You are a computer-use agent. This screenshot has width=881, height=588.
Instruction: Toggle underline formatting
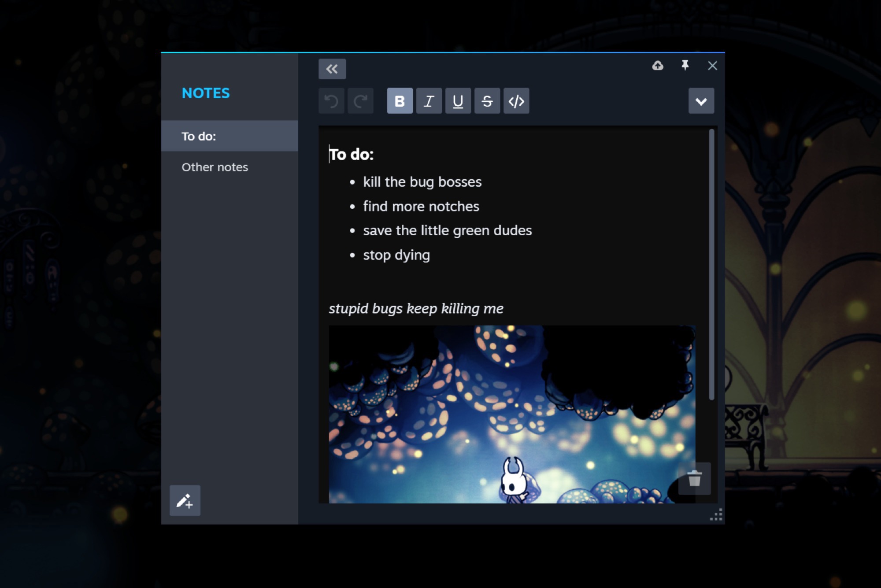(458, 101)
